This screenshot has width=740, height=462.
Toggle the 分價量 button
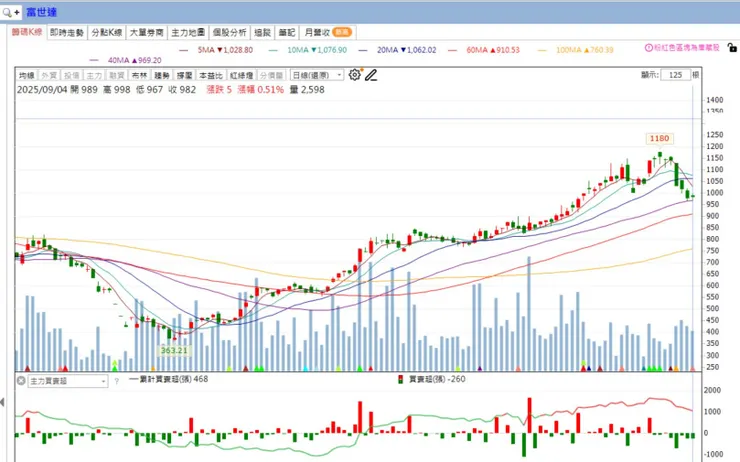272,76
